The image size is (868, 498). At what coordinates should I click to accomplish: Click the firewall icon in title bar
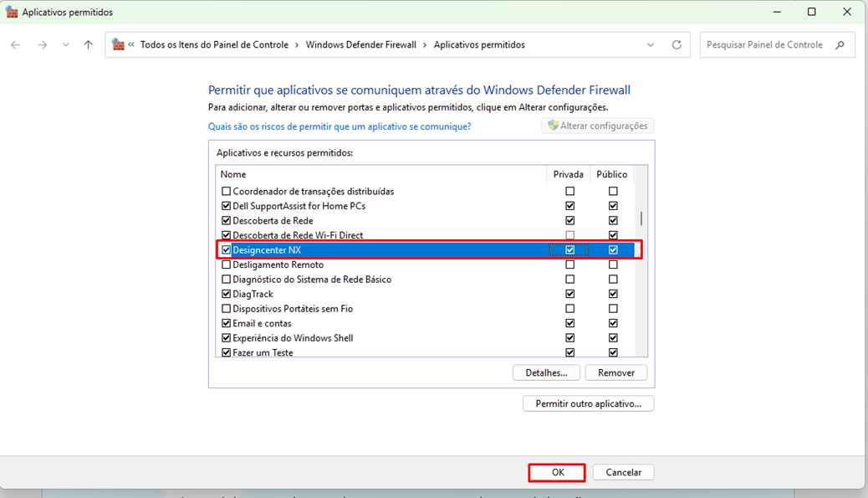(11, 13)
